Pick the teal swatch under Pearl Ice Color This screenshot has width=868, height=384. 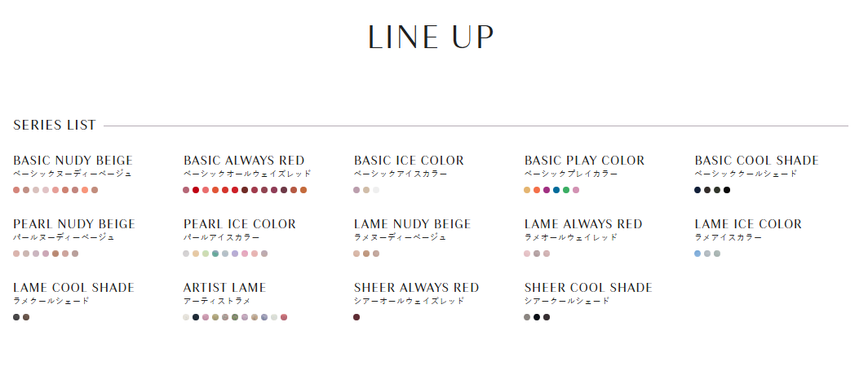215,254
